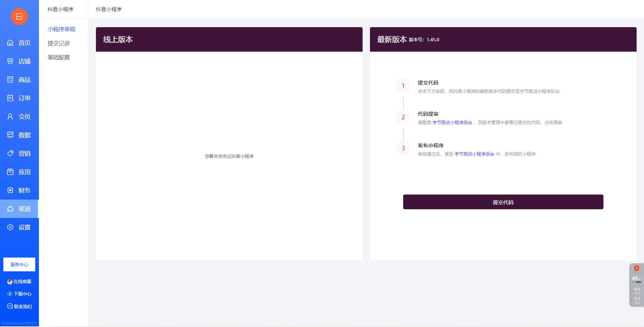Screen dimensions: 644x327
Task: Click the 发布小程序 step heading
Action: click(431, 145)
